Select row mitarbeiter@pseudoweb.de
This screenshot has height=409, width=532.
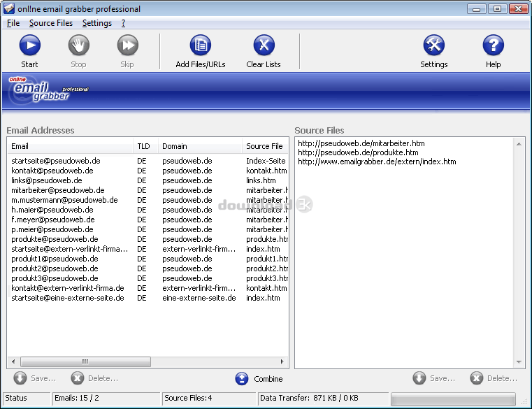[x=148, y=190]
